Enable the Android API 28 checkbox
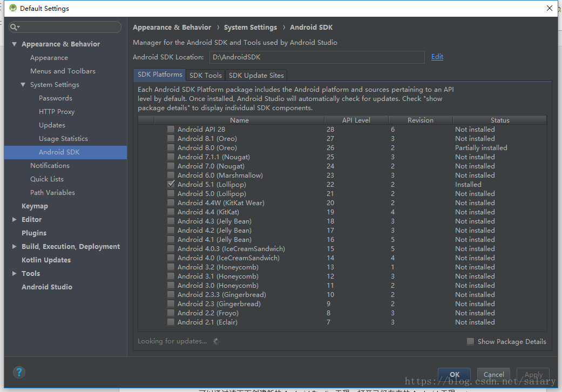Viewport: 562px width, 392px height. (171, 129)
